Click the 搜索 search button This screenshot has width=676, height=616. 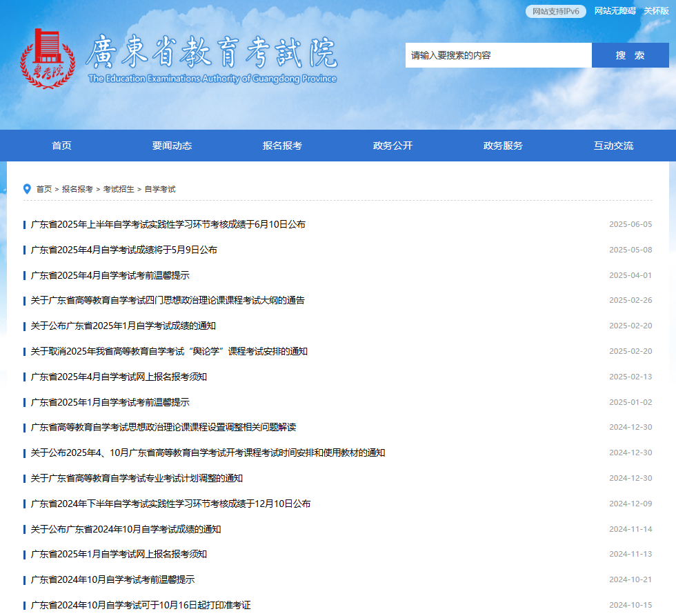coord(630,55)
